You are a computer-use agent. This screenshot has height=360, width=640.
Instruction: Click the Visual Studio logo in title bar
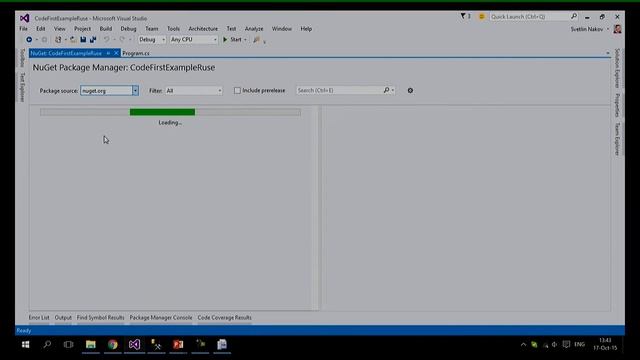pos(24,18)
